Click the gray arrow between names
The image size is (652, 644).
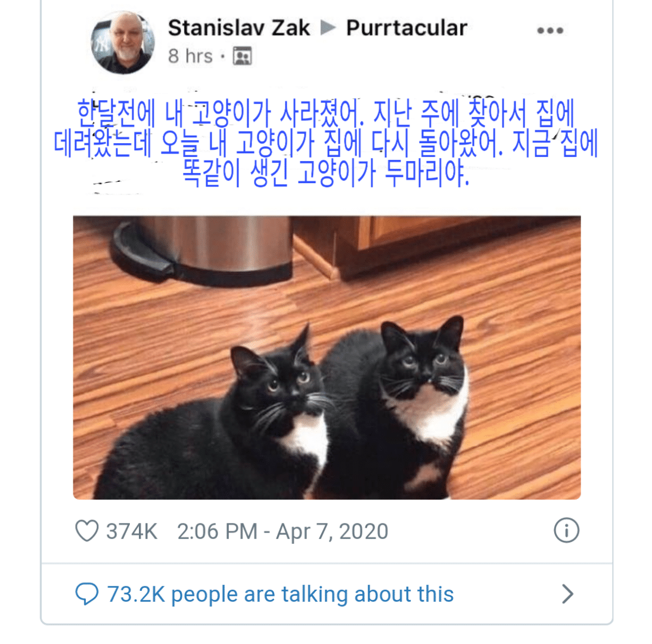pos(328,28)
